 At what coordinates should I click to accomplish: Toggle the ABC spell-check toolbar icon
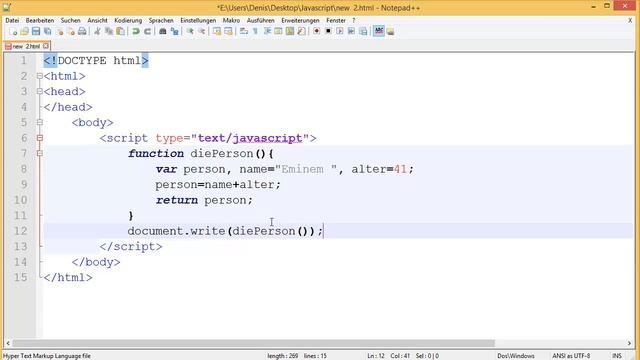(379, 31)
